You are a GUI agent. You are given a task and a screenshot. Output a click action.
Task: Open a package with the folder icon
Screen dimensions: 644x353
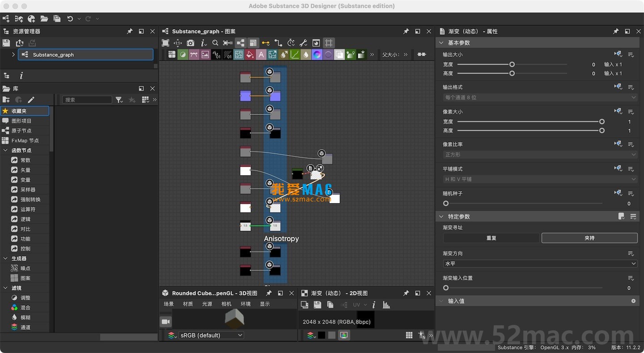44,19
